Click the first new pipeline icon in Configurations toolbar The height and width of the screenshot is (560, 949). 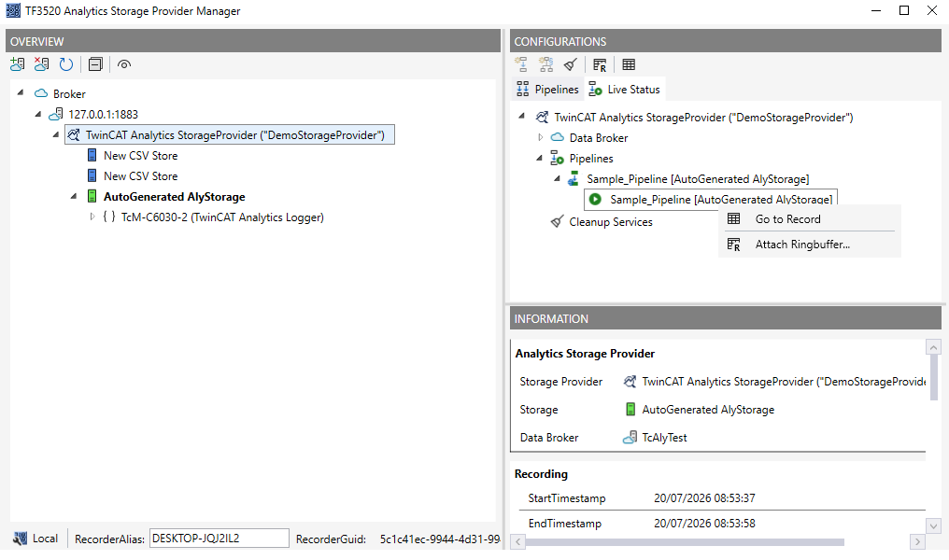(521, 64)
